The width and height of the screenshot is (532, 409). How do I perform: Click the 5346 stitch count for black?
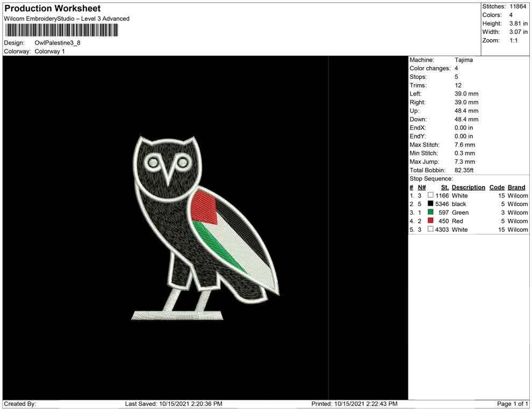[x=442, y=204]
